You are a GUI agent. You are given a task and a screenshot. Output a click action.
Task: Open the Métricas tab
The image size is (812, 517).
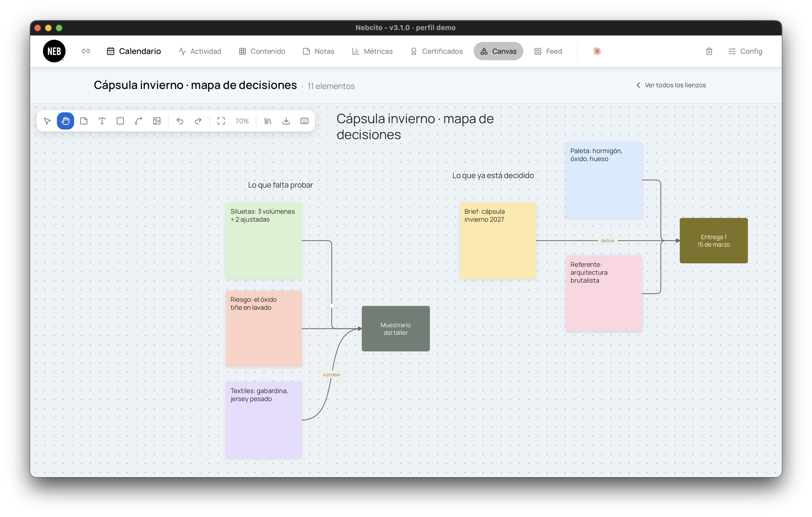[372, 51]
